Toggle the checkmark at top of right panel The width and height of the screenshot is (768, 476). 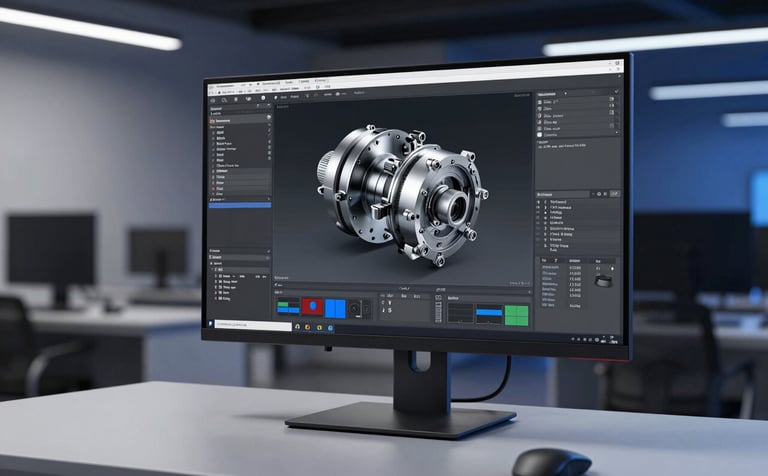(616, 91)
